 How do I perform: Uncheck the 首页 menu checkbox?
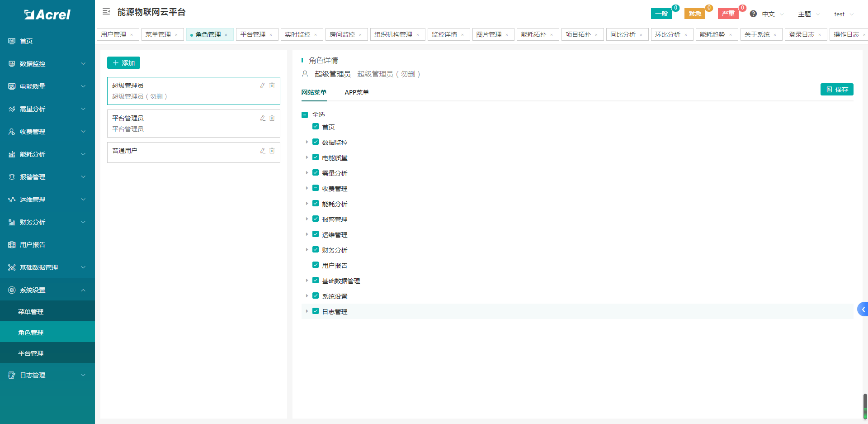tap(316, 127)
